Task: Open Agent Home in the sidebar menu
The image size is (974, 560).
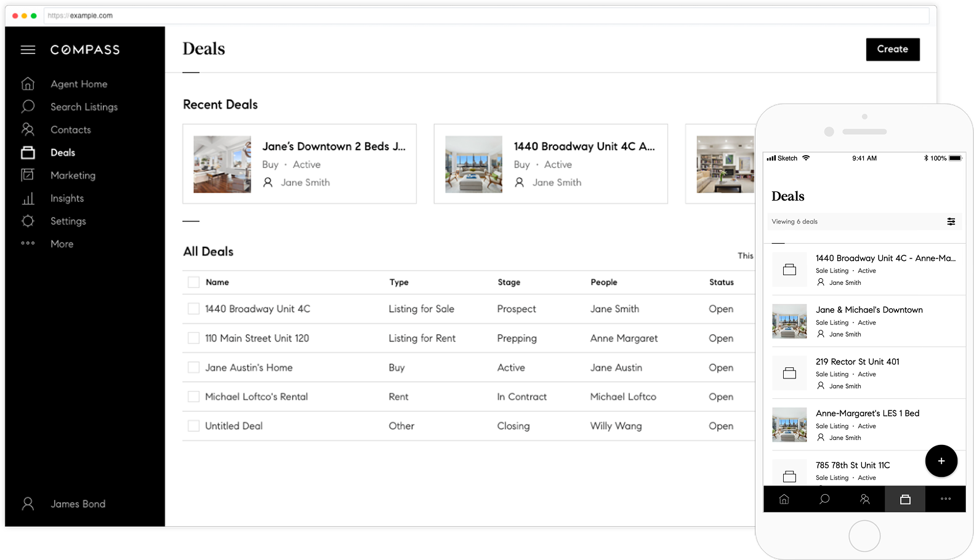Action: click(79, 84)
